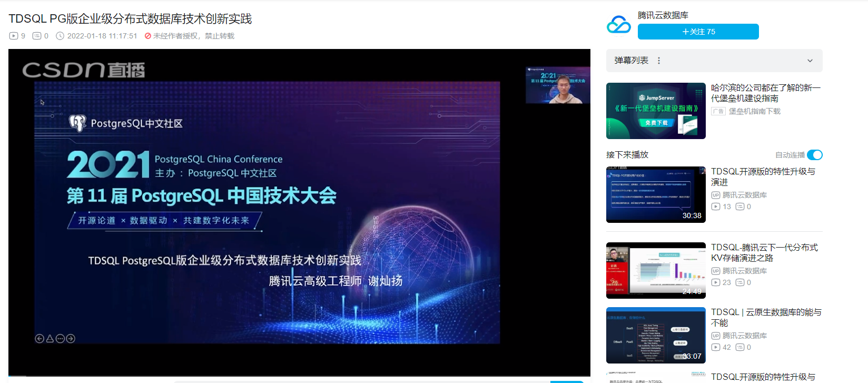The image size is (868, 383).
Task: Click the UP badge under KV存储演进之路
Action: coord(715,271)
